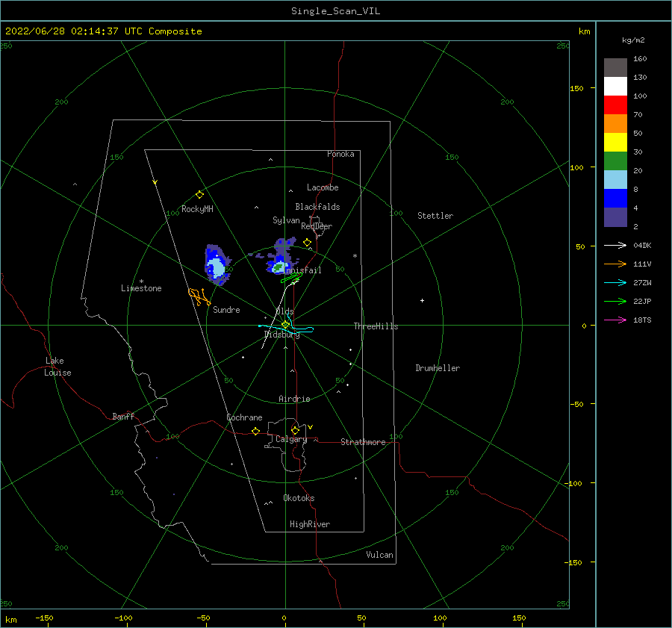Screen dimensions: 672x628
Task: Click the green-core storm cell beside Innisfail
Action: pos(279,267)
